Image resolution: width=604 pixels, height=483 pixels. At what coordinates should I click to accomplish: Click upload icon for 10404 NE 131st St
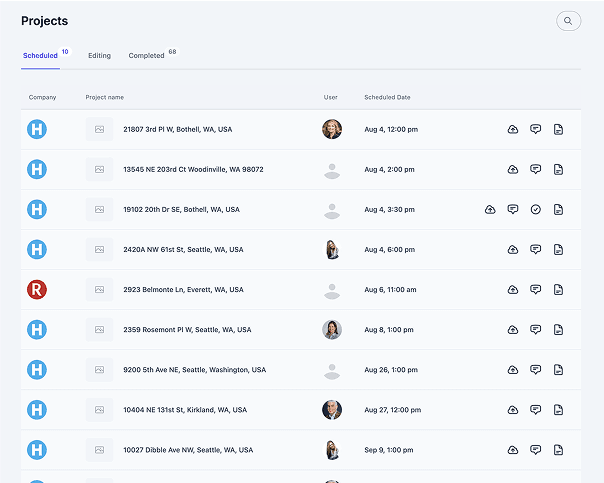513,410
